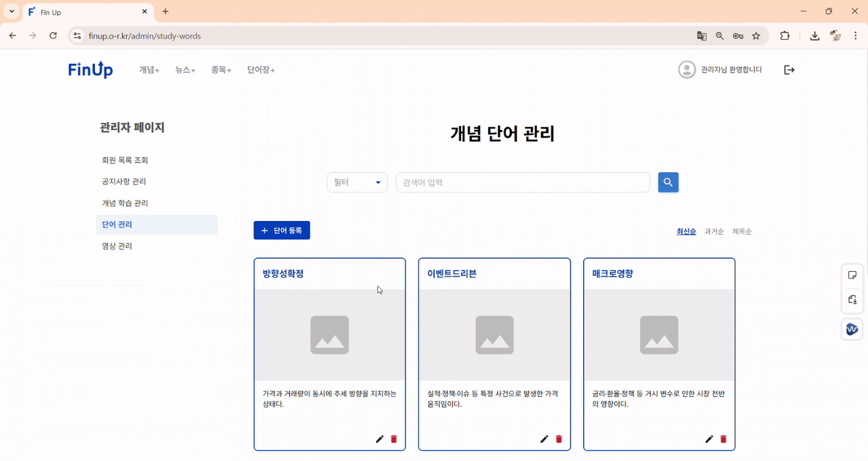Open the 뉴스+ menu item
868x461 pixels.
(184, 69)
